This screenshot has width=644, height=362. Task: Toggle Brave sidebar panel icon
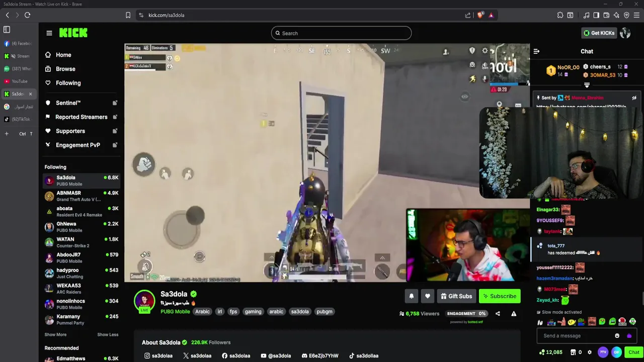[596, 15]
